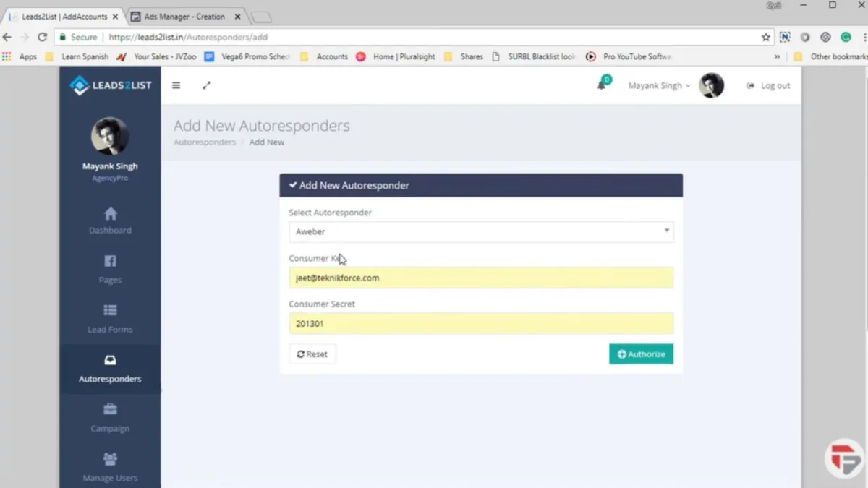This screenshot has width=868, height=488.
Task: Open the SURBL Blacklist lookup bookmark
Action: pyautogui.click(x=533, y=56)
